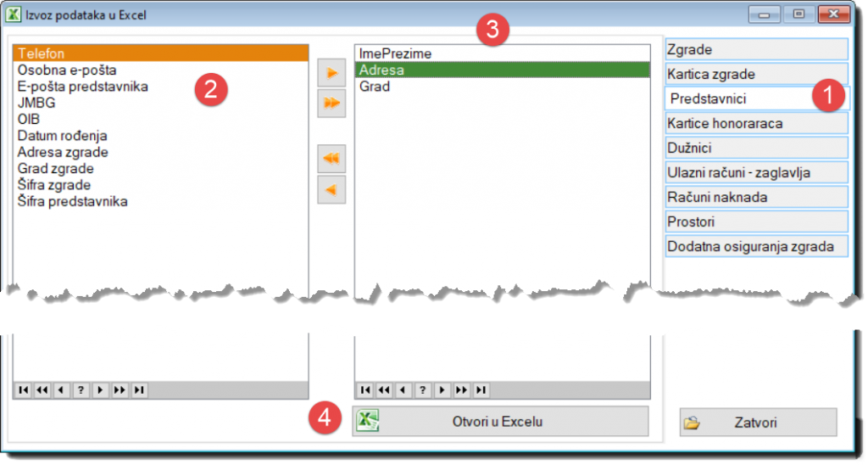Image resolution: width=868 pixels, height=465 pixels.
Task: Move all fields back with double left arrow
Action: (331, 159)
